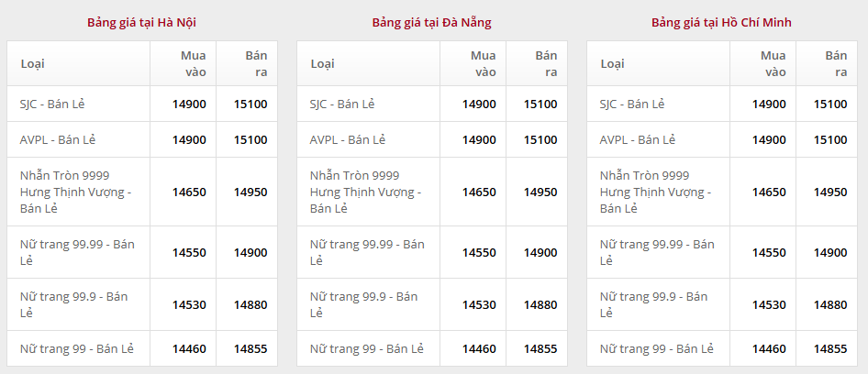Viewport: 868px width, 374px height.
Task: Select 'Nữ trang 99 - Bán Lẻ' in Hồ Chí Minh table
Action: 656,349
